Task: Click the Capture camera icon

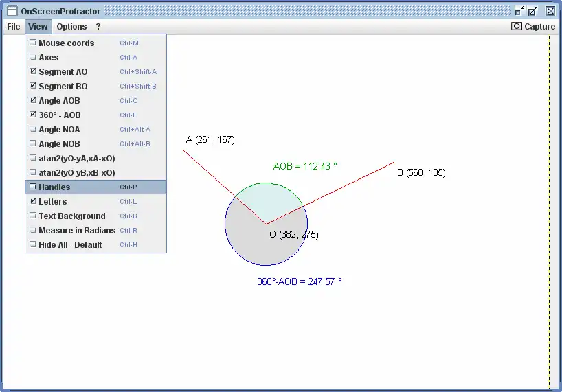Action: (x=517, y=26)
